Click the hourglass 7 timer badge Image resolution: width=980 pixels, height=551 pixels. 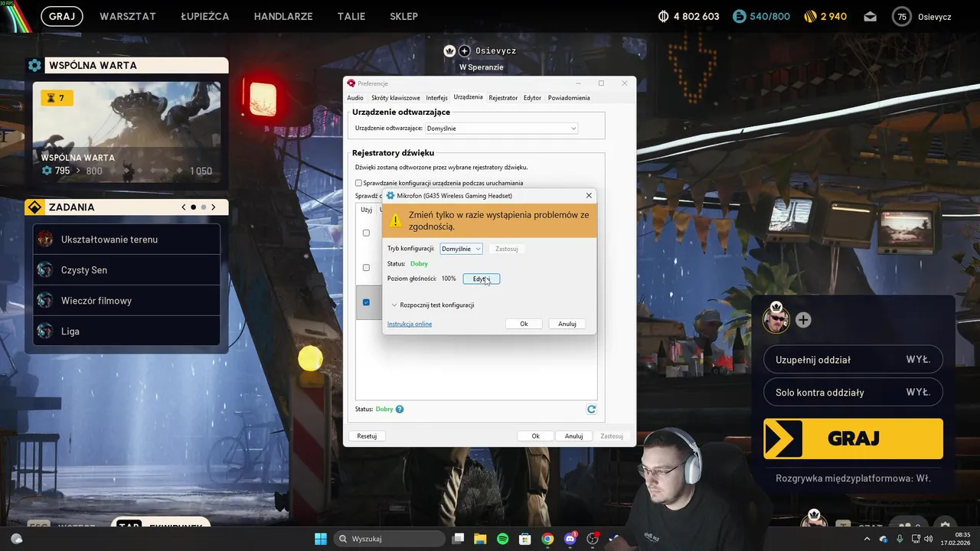coord(57,98)
